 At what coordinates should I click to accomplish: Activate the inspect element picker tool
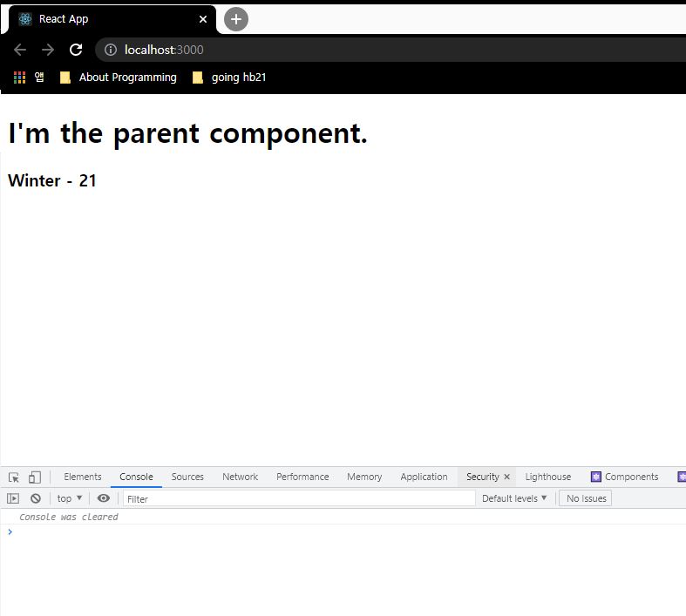point(14,477)
